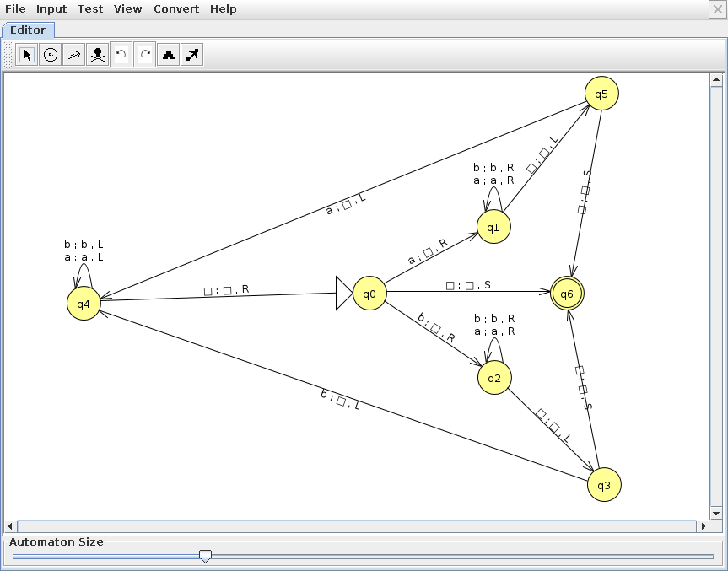Screen dimensions: 728x571
Task: Select the Building Block creator tool
Action: pyautogui.click(x=169, y=55)
